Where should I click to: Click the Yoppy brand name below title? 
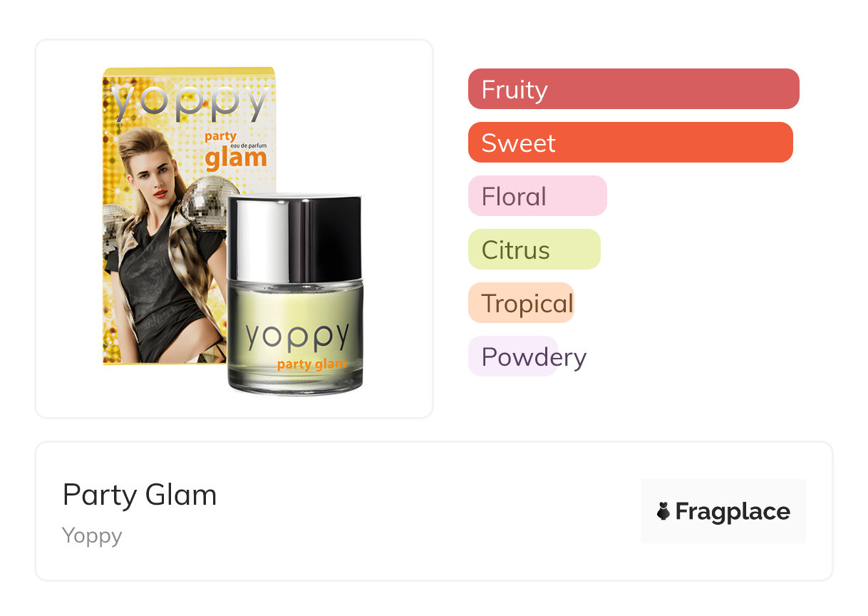click(x=92, y=535)
